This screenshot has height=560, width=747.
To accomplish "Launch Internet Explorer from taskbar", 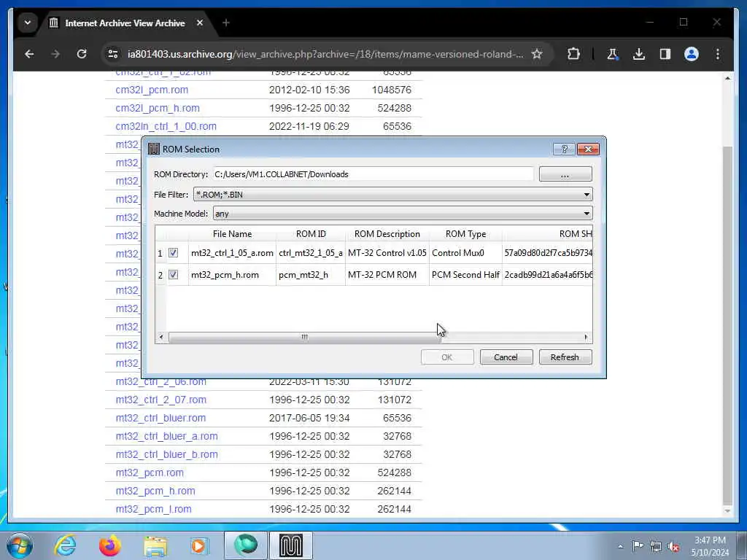I will [65, 545].
